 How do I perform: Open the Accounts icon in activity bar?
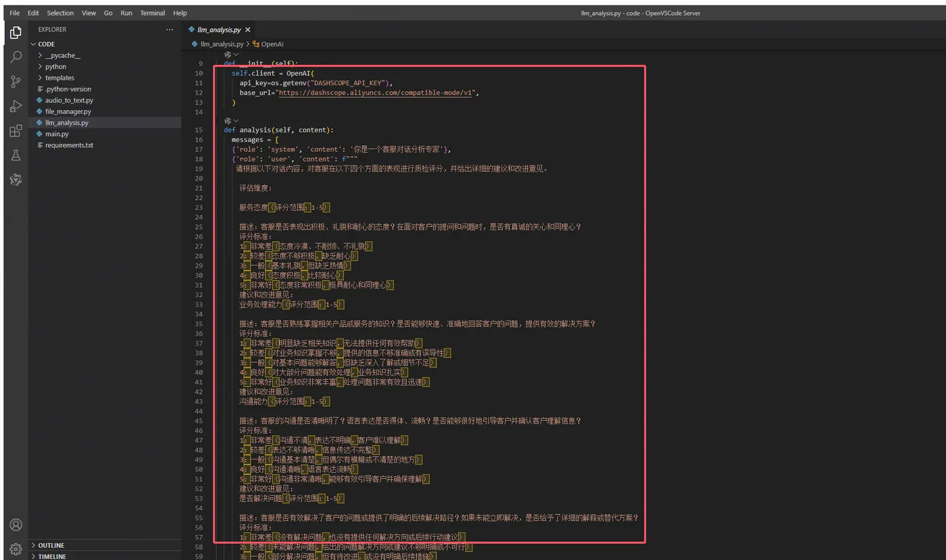(x=16, y=525)
